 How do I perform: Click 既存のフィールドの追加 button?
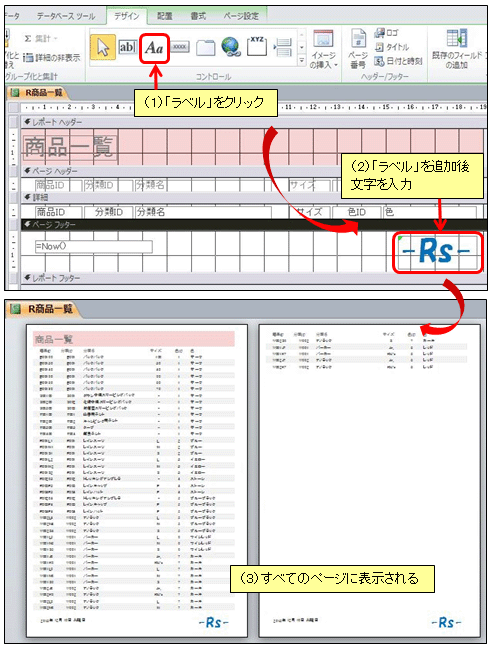pyautogui.click(x=457, y=49)
